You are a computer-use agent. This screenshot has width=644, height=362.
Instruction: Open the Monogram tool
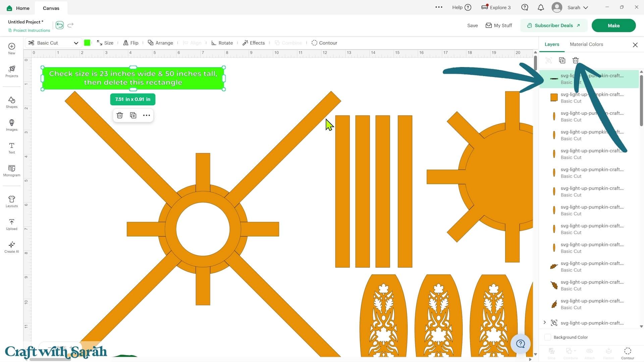coord(11,171)
